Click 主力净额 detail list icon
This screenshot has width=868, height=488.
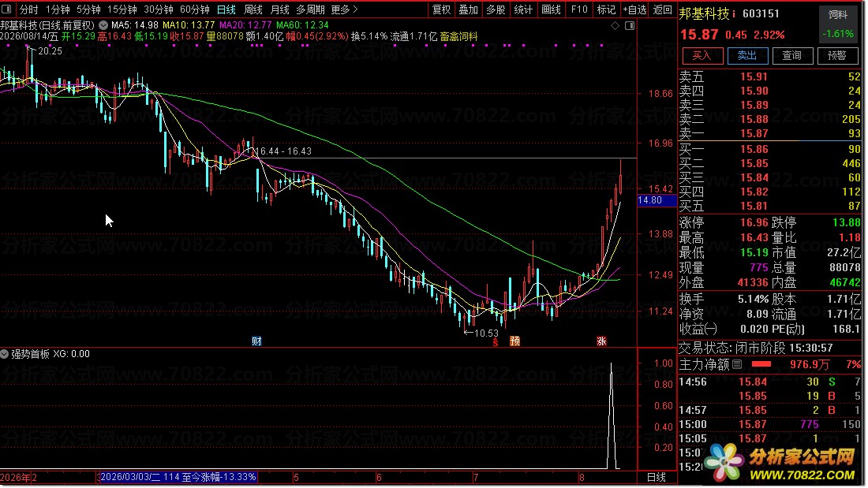pyautogui.click(x=737, y=364)
